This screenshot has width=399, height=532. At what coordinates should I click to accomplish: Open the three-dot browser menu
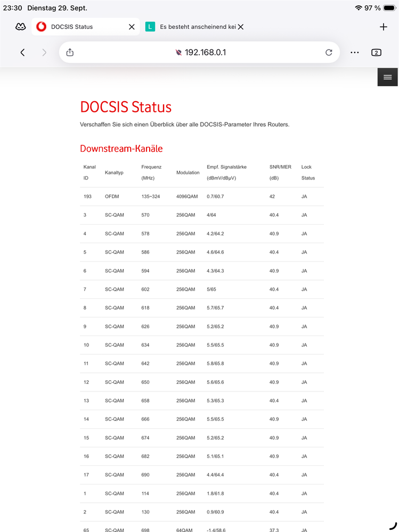click(x=355, y=52)
